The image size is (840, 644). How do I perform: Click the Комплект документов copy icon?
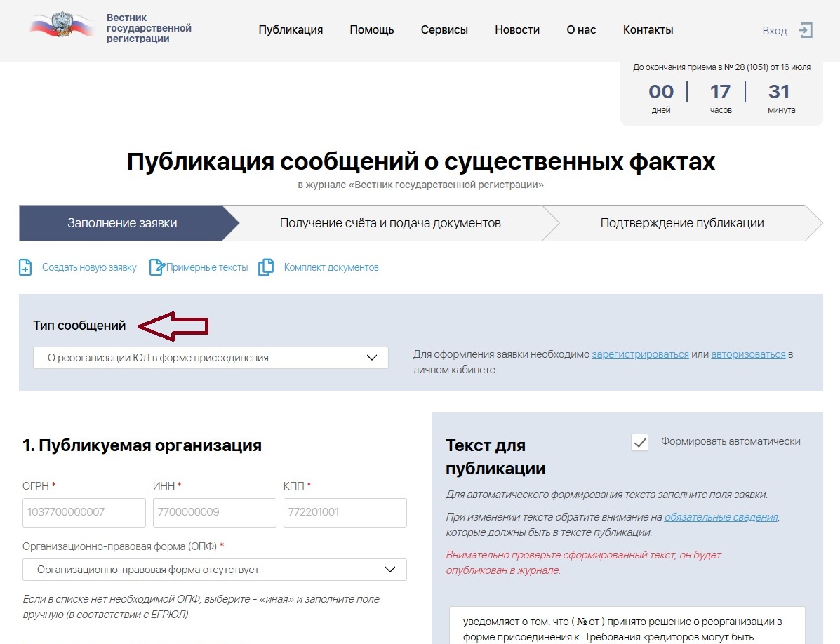click(x=265, y=267)
